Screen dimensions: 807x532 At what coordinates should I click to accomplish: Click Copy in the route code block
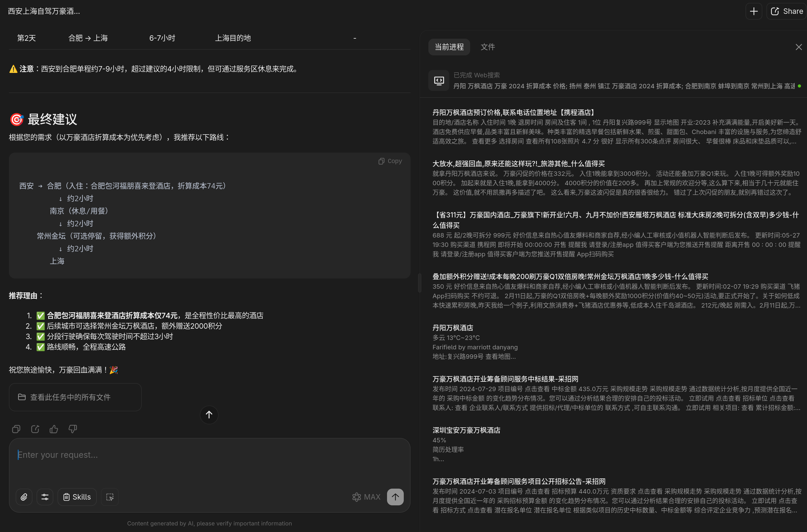390,161
